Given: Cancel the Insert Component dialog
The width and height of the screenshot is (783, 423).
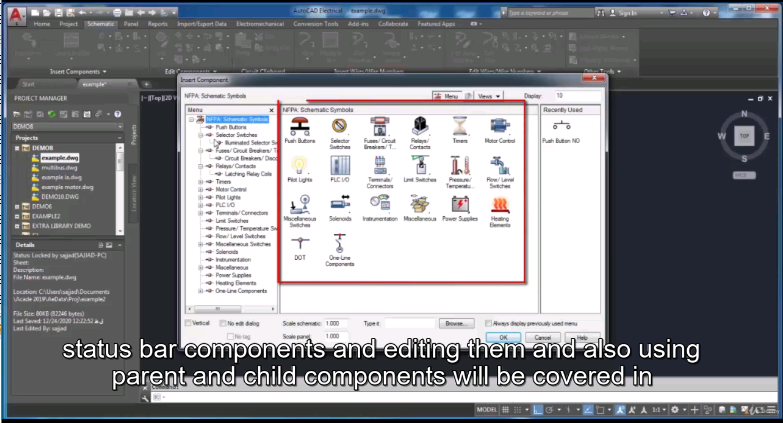Looking at the screenshot, I should [x=542, y=338].
